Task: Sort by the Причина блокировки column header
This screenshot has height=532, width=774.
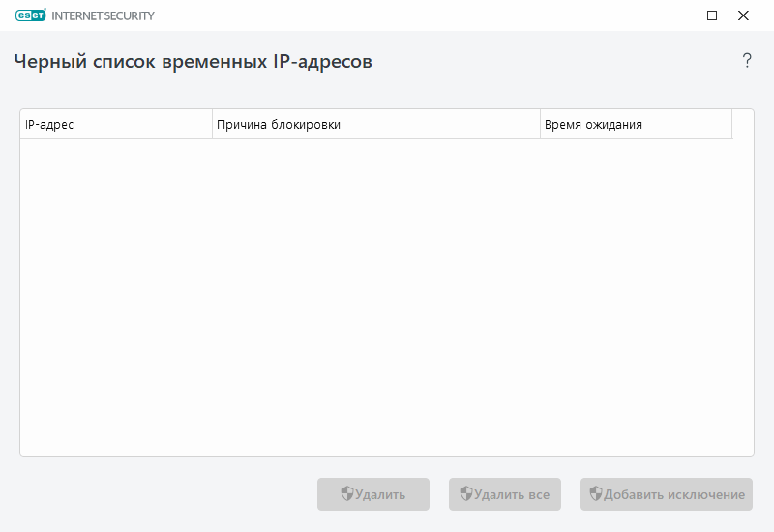Action: tap(375, 125)
